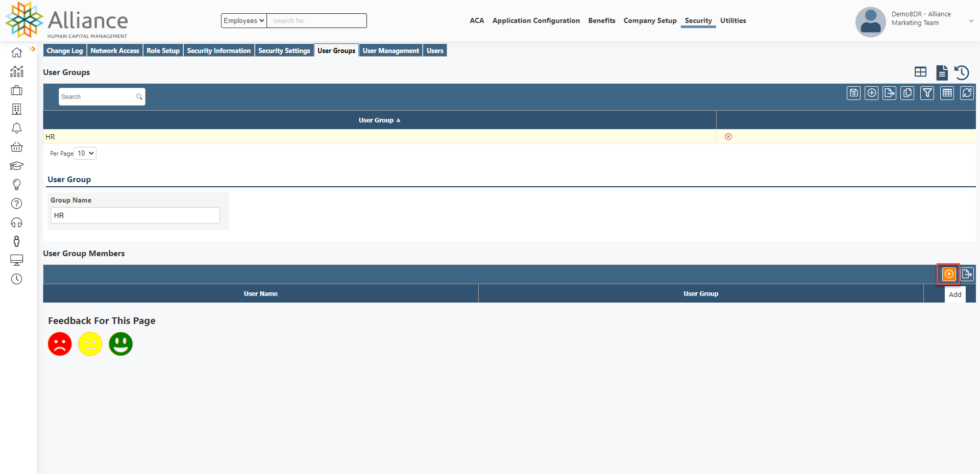
Task: Click the document report icon
Action: [942, 72]
